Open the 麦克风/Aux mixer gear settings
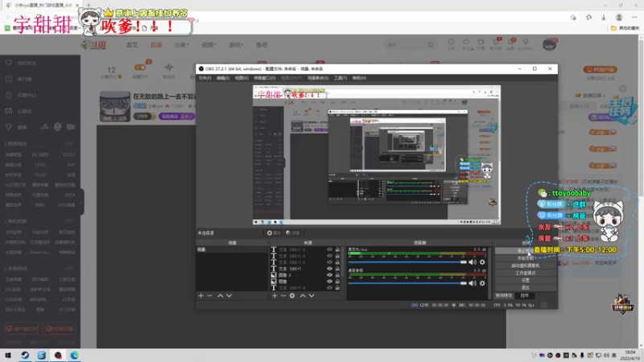 [x=482, y=262]
